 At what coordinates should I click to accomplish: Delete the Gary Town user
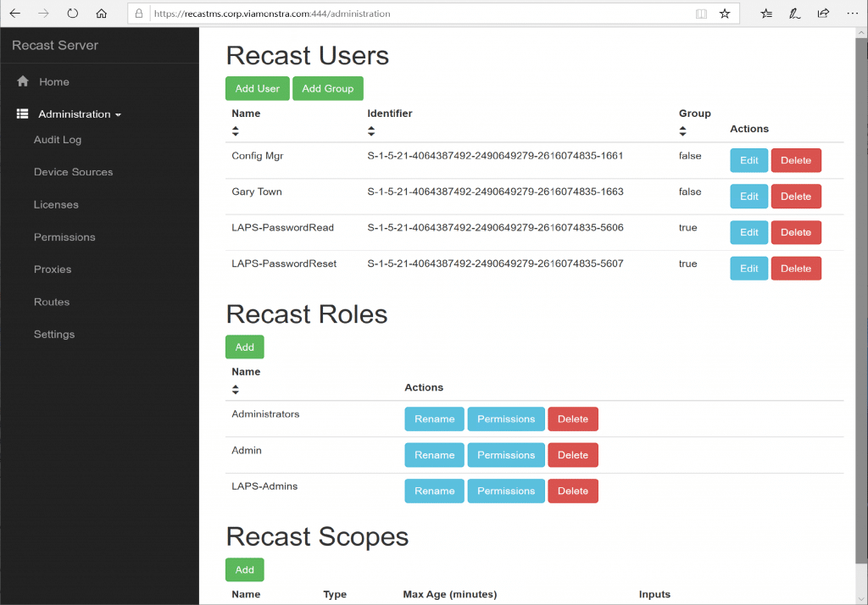(796, 197)
